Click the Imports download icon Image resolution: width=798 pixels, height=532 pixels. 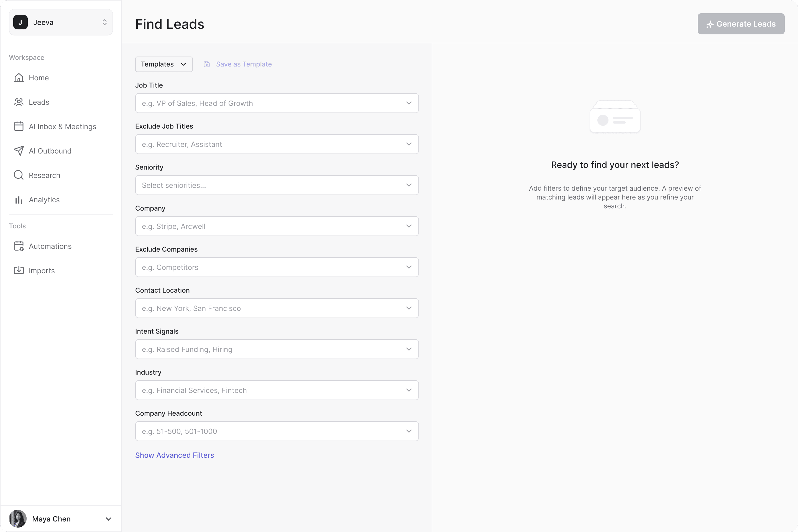click(19, 270)
